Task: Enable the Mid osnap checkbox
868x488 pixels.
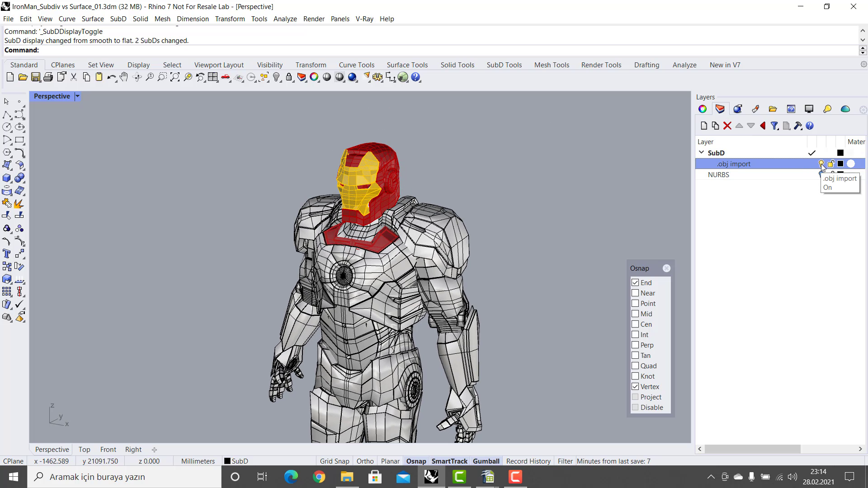Action: coord(635,314)
